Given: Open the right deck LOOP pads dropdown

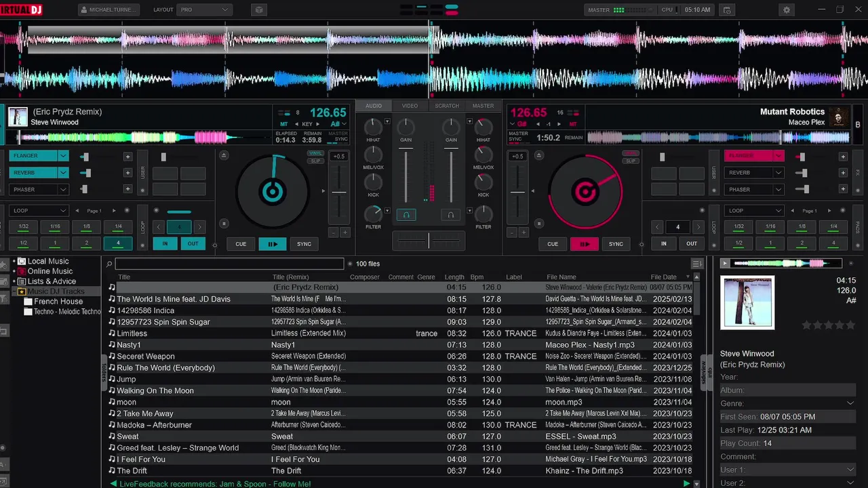Looking at the screenshot, I should (x=753, y=211).
